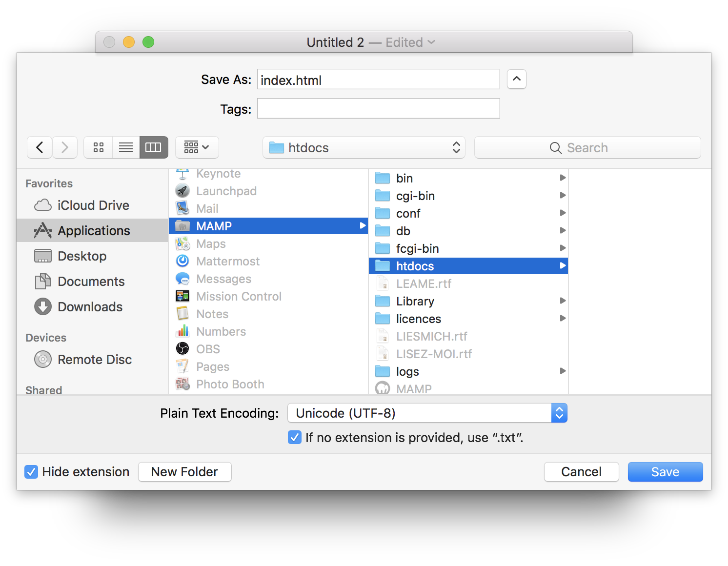
Task: Open the Plain Text Encoding dropdown
Action: 427,413
